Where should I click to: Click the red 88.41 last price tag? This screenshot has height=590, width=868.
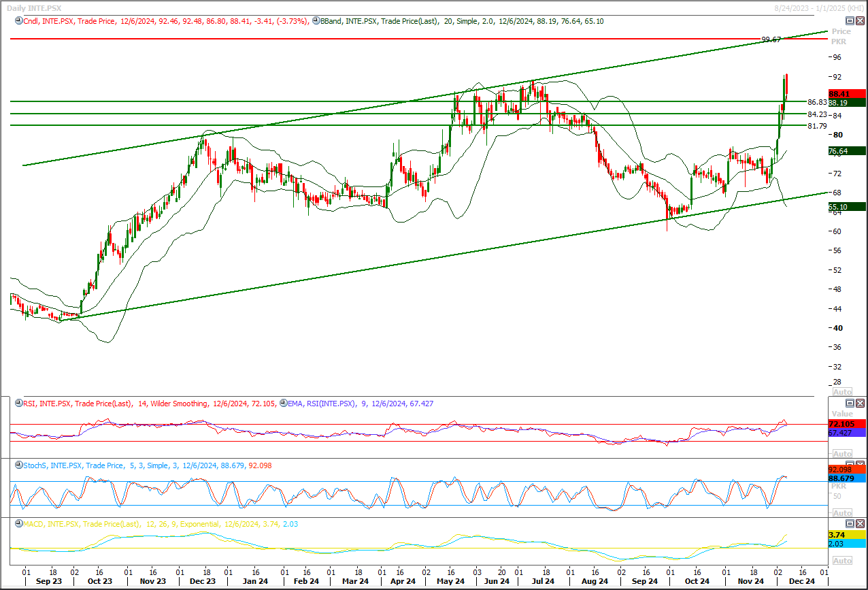[842, 94]
